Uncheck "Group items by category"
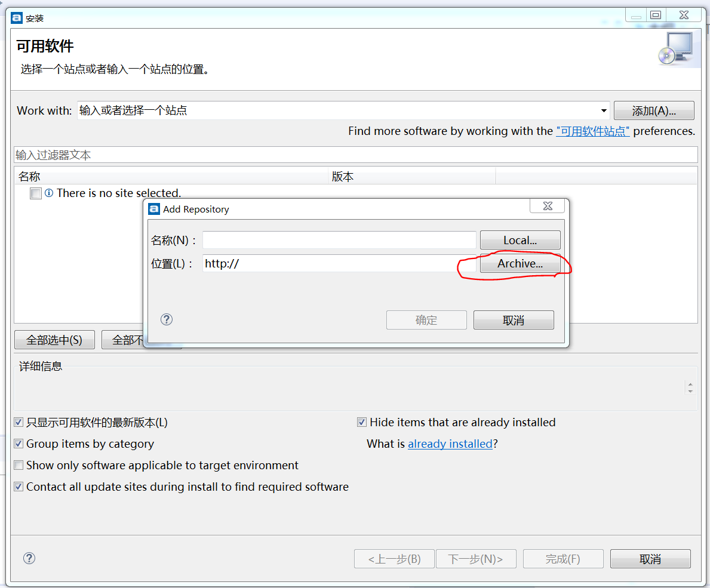This screenshot has width=710, height=588. click(x=18, y=444)
